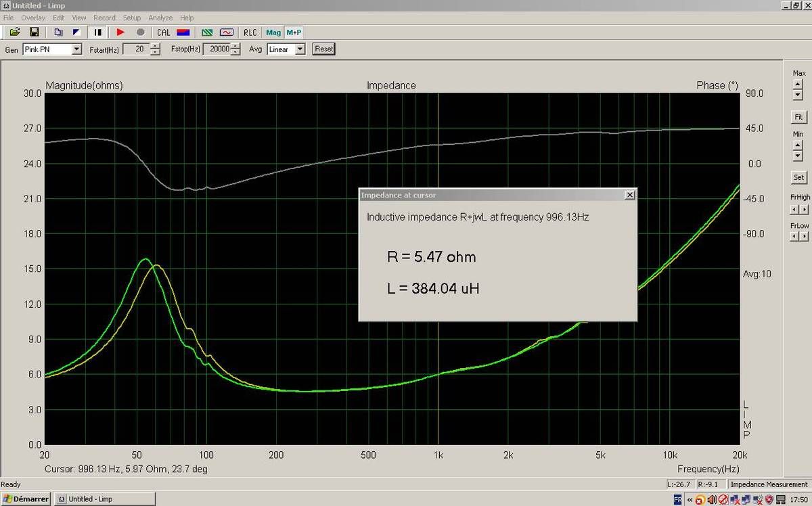Open the File menu
Image resolution: width=812 pixels, height=506 pixels.
(x=9, y=18)
